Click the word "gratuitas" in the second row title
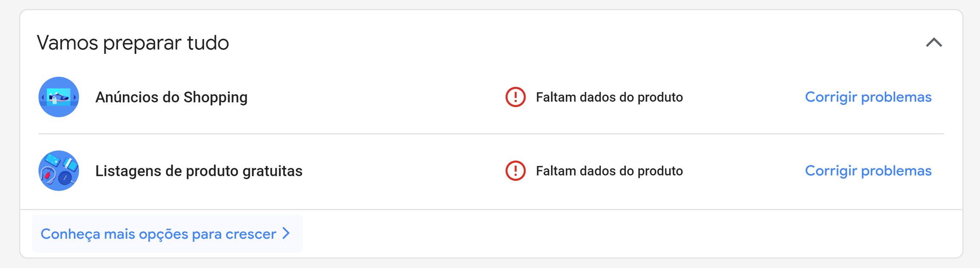 pyautogui.click(x=272, y=171)
